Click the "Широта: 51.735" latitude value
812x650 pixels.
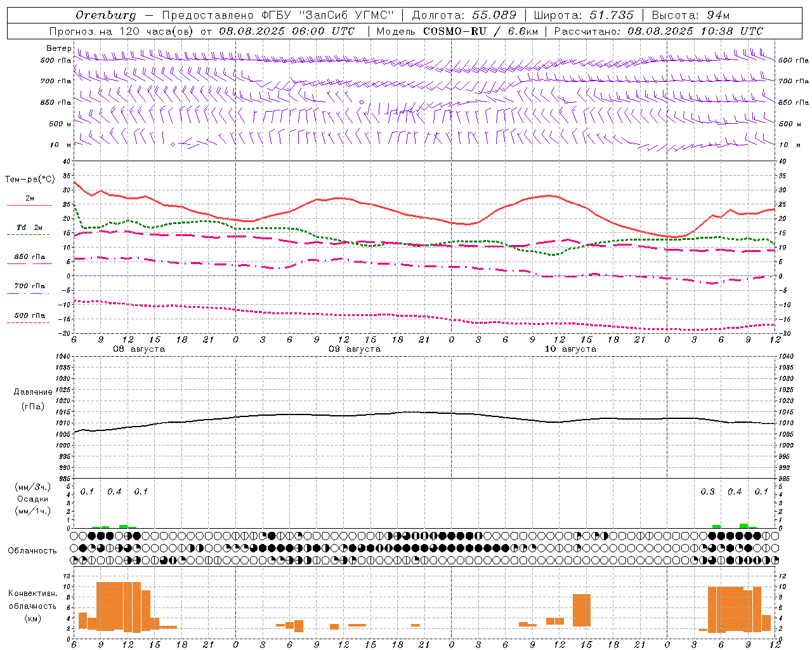tap(584, 15)
